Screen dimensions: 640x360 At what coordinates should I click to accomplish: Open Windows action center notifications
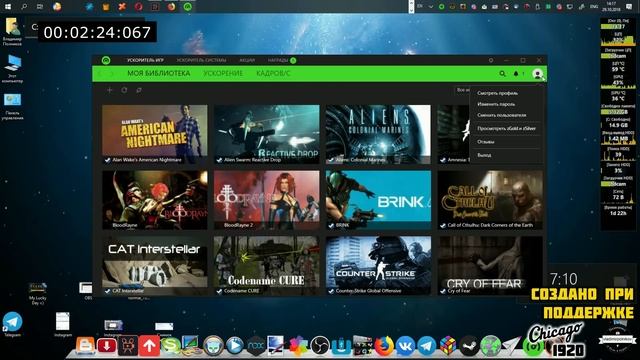click(x=629, y=7)
